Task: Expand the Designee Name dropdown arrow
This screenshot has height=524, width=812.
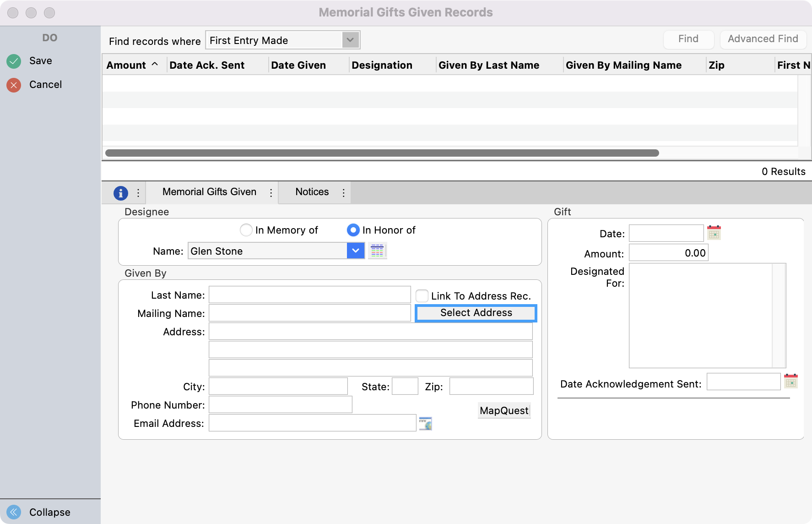Action: click(x=356, y=251)
